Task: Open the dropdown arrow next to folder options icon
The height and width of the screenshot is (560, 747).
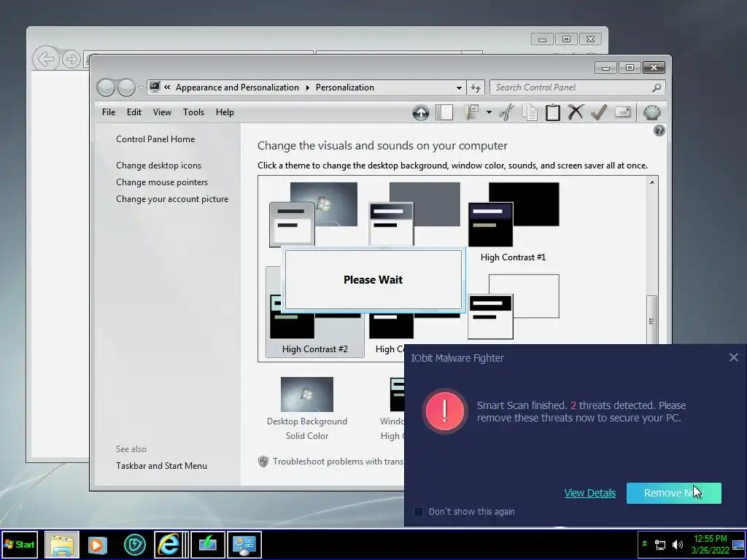Action: coord(489,113)
